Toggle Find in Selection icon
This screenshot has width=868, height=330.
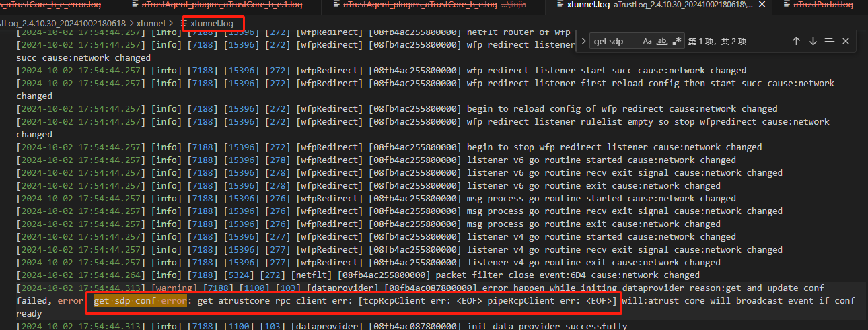(829, 42)
